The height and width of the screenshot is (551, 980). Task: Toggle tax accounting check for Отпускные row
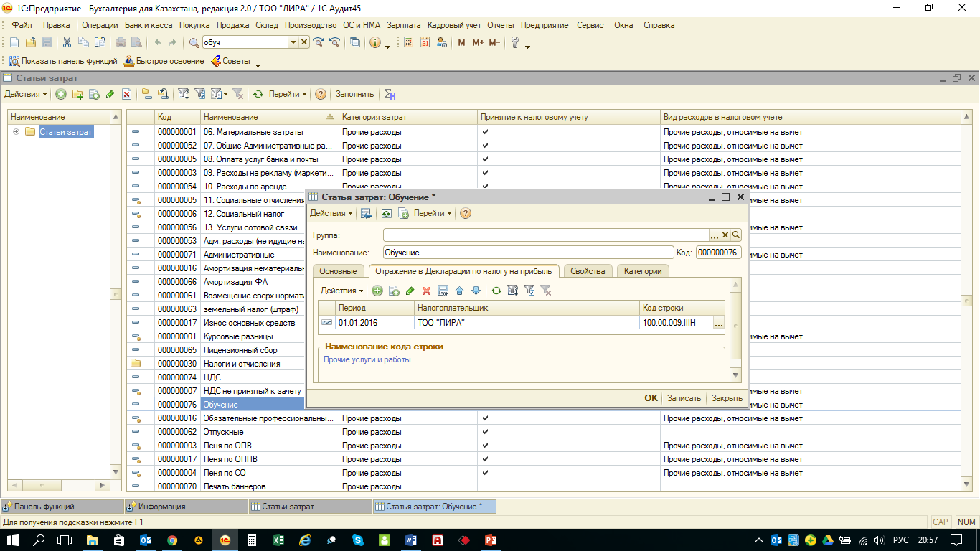pyautogui.click(x=486, y=432)
